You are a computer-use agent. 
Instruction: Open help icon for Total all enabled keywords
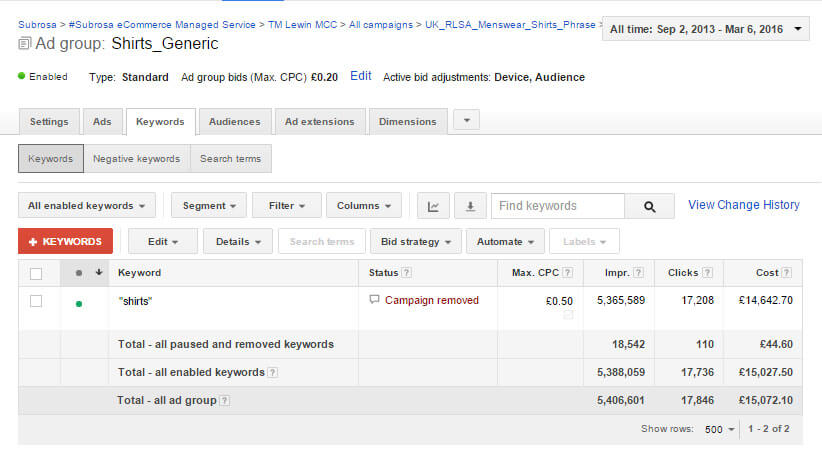[272, 372]
